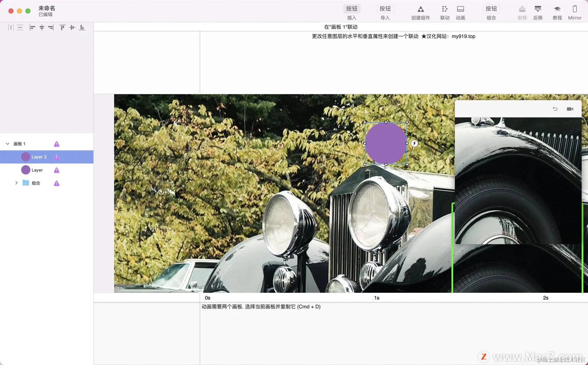Click the Create Component (创建组件) icon
Image resolution: width=588 pixels, height=365 pixels.
click(x=420, y=9)
